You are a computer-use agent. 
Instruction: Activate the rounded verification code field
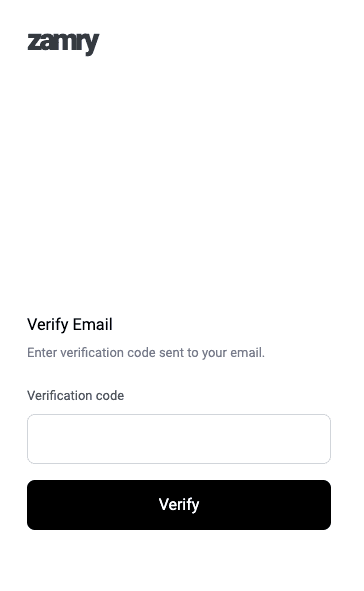pyautogui.click(x=179, y=439)
